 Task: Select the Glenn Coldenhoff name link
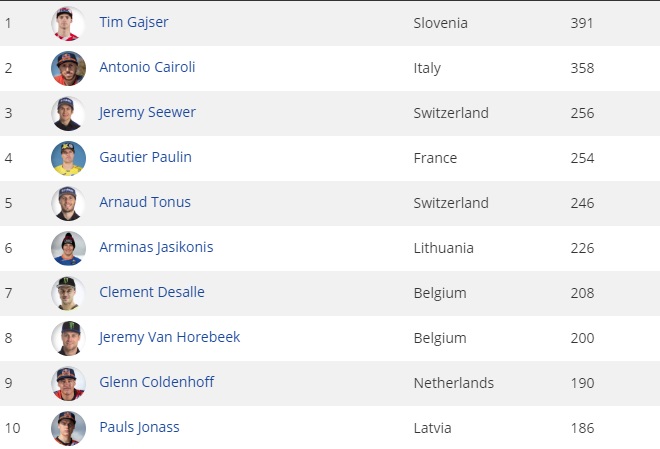[x=156, y=382]
